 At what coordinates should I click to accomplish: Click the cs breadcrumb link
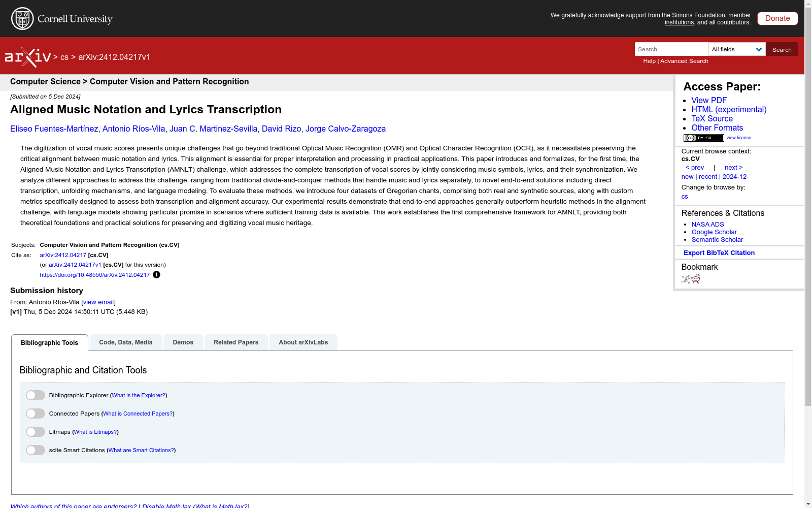(64, 57)
